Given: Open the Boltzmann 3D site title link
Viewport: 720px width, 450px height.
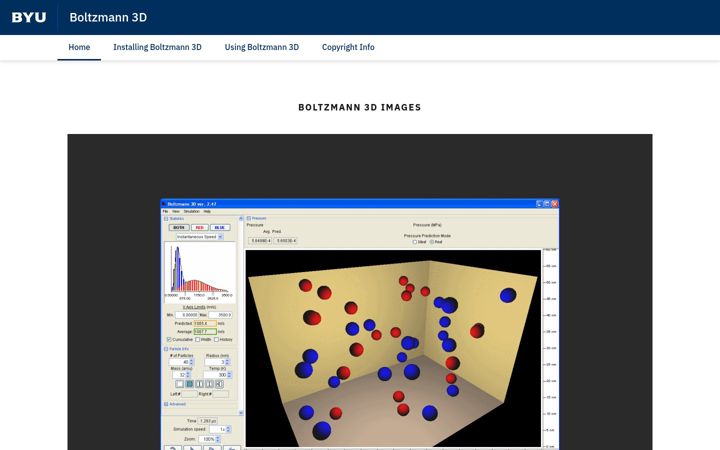Looking at the screenshot, I should [108, 17].
